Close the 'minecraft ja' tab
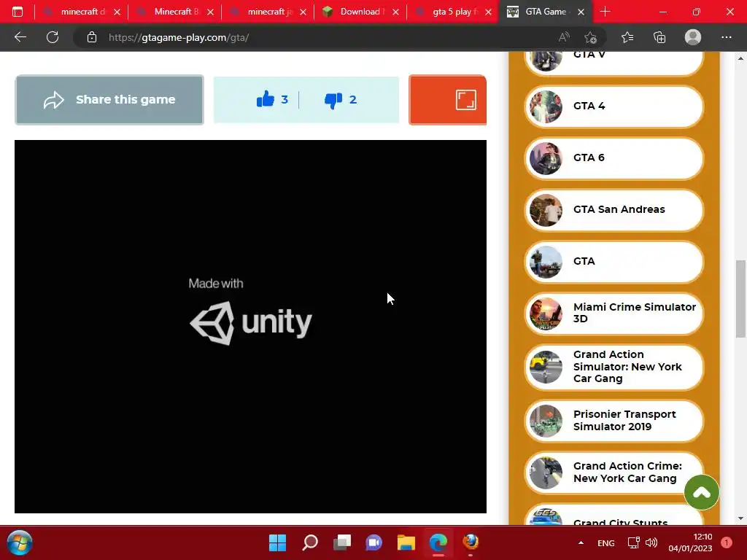The height and width of the screenshot is (560, 747). pos(303,12)
